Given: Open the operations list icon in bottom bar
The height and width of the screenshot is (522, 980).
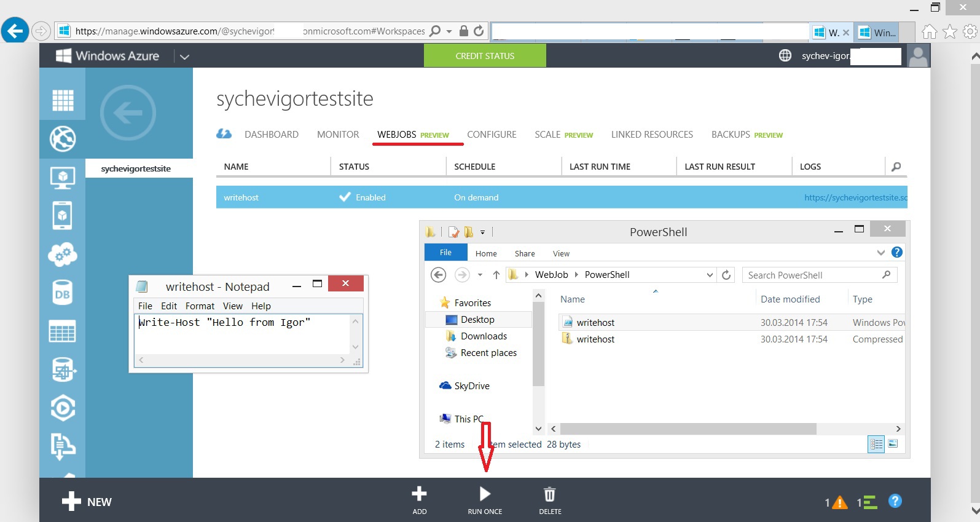Looking at the screenshot, I should point(870,502).
